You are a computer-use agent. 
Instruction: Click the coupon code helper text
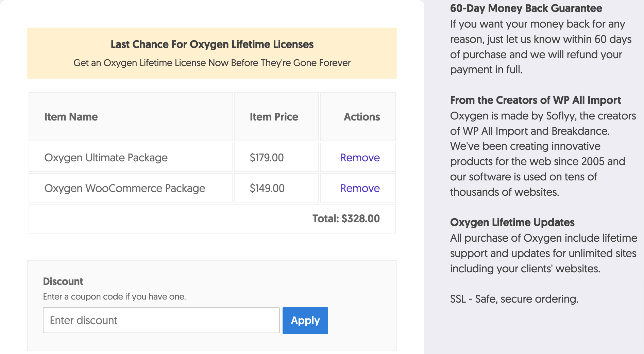tap(114, 296)
